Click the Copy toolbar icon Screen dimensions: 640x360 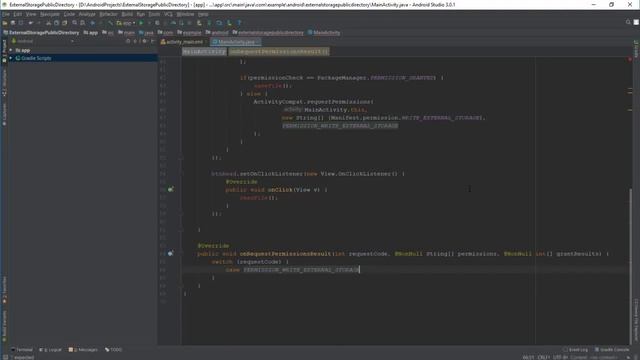(x=56, y=23)
